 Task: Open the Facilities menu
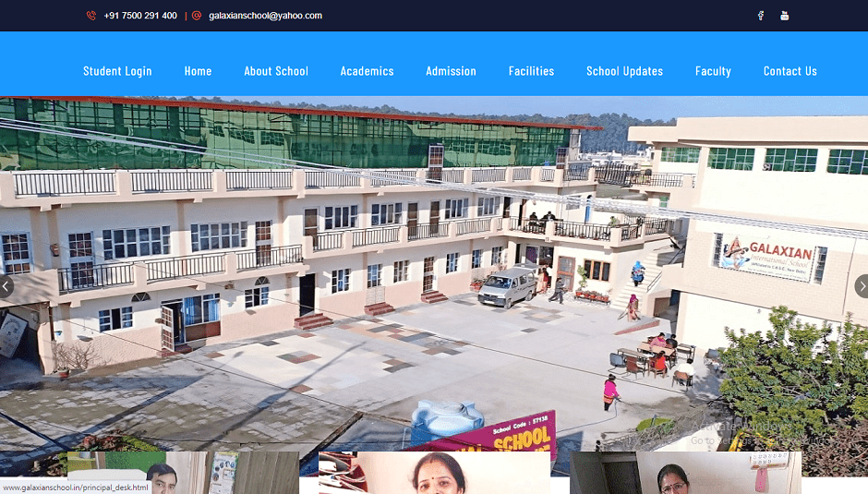tap(532, 71)
